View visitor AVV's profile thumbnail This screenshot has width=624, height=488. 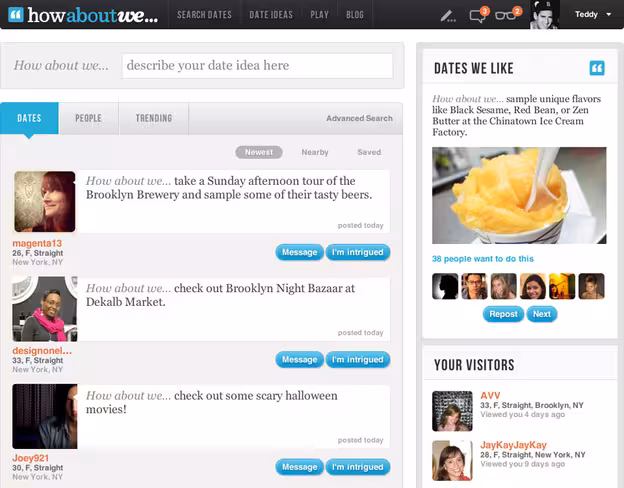point(452,411)
